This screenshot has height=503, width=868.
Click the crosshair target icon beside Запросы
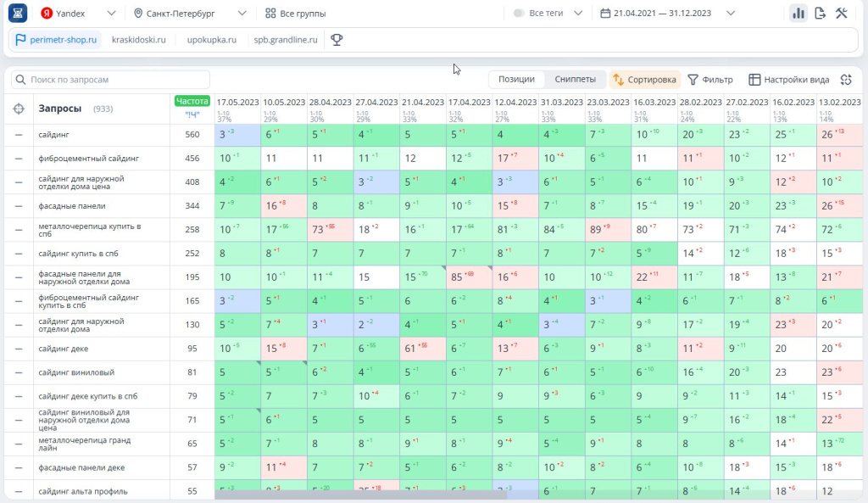click(x=19, y=109)
